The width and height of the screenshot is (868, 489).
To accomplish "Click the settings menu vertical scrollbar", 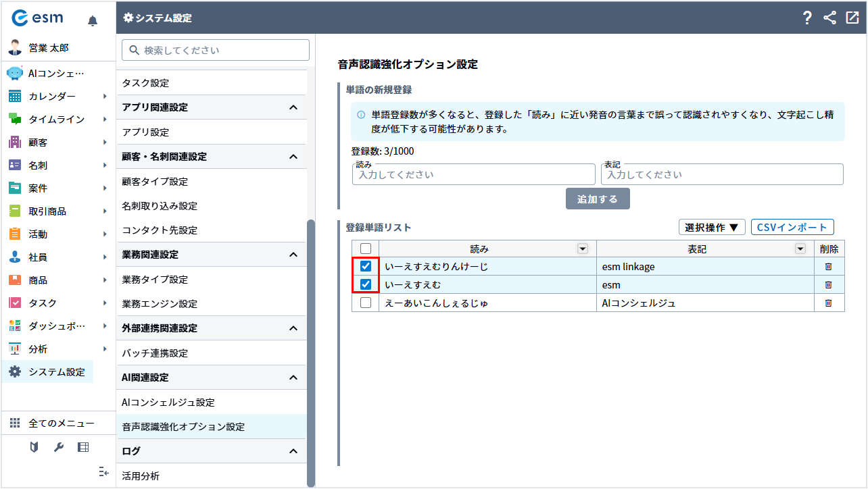I will (311, 351).
